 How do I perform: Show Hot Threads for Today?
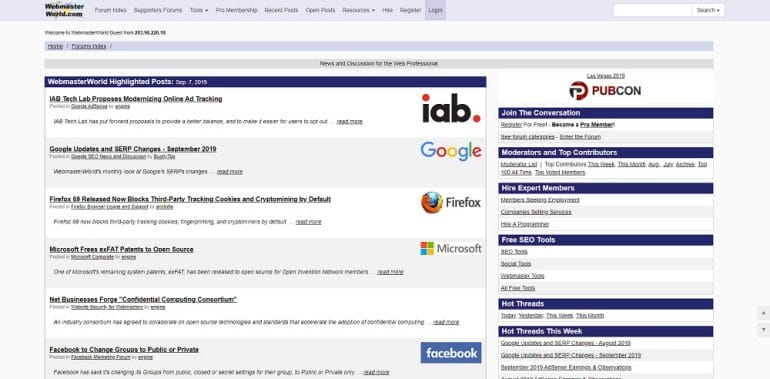(x=508, y=316)
